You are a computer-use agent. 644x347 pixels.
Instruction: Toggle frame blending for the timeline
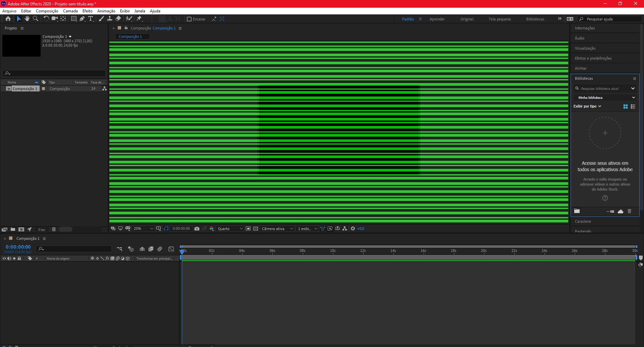pos(151,249)
